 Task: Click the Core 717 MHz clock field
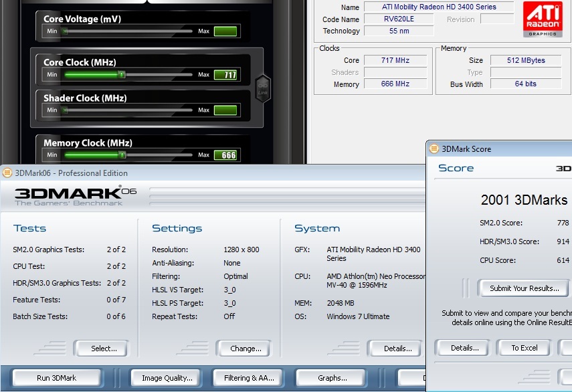(395, 60)
